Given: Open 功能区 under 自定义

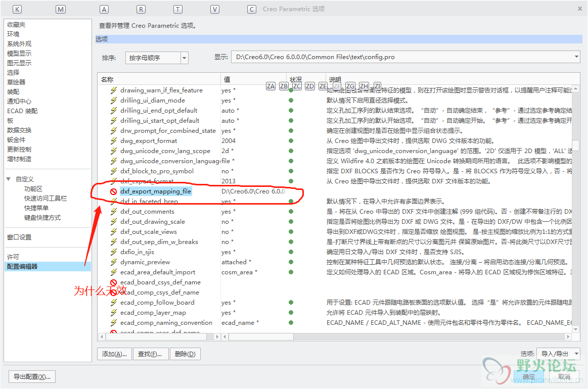Looking at the screenshot, I should 33,189.
